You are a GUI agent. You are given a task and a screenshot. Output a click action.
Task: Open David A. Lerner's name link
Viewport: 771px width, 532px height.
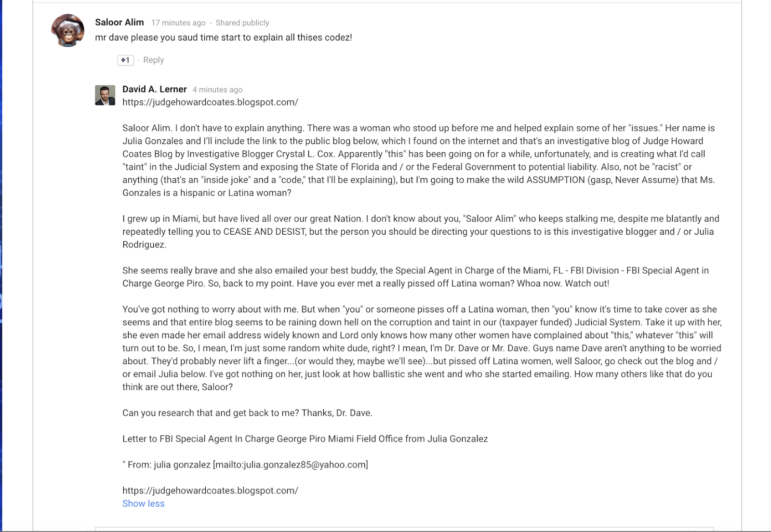[x=154, y=89]
